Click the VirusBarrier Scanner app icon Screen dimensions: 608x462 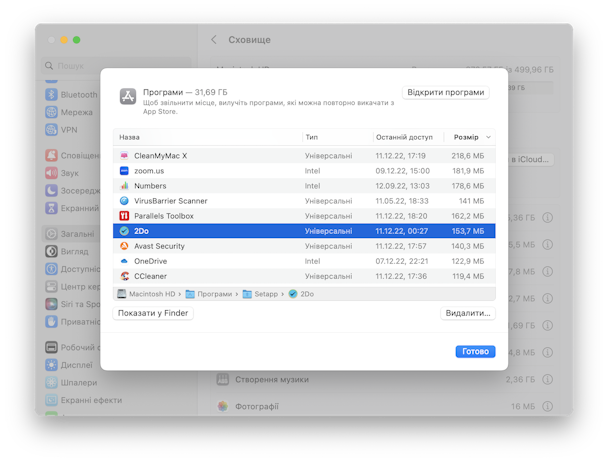click(x=124, y=201)
